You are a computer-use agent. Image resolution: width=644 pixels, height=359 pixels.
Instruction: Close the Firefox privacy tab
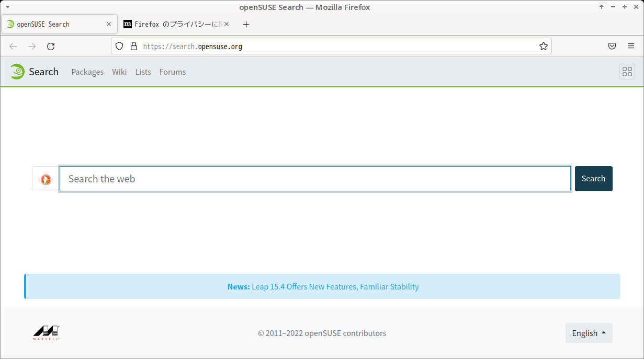[227, 24]
